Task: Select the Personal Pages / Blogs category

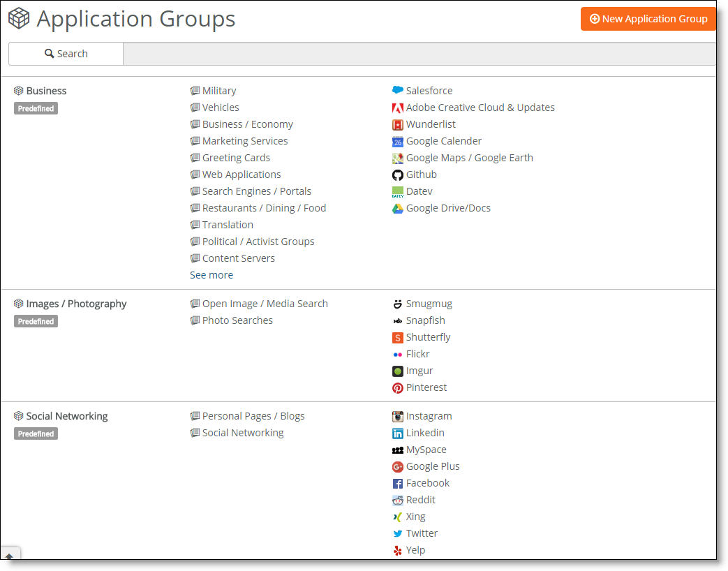Action: click(253, 416)
